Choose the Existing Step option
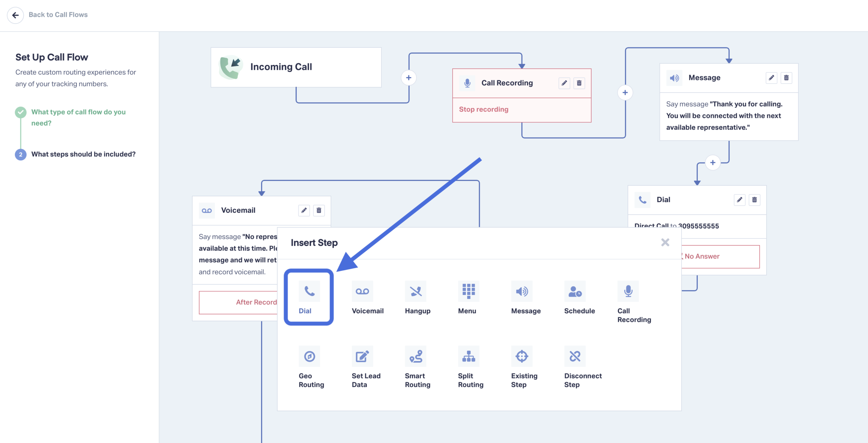Viewport: 868px width, 443px height. coord(524,367)
